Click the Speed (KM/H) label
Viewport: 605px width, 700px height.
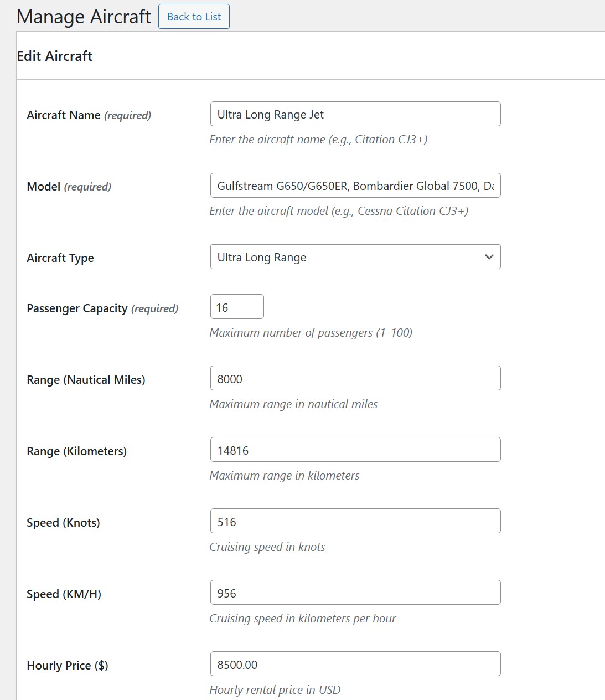tap(64, 594)
